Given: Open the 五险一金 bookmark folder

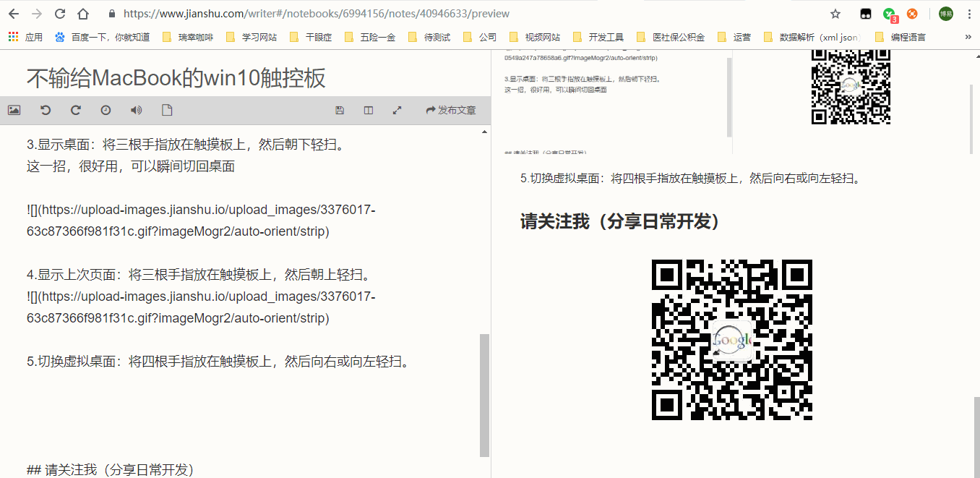Looking at the screenshot, I should (x=370, y=37).
